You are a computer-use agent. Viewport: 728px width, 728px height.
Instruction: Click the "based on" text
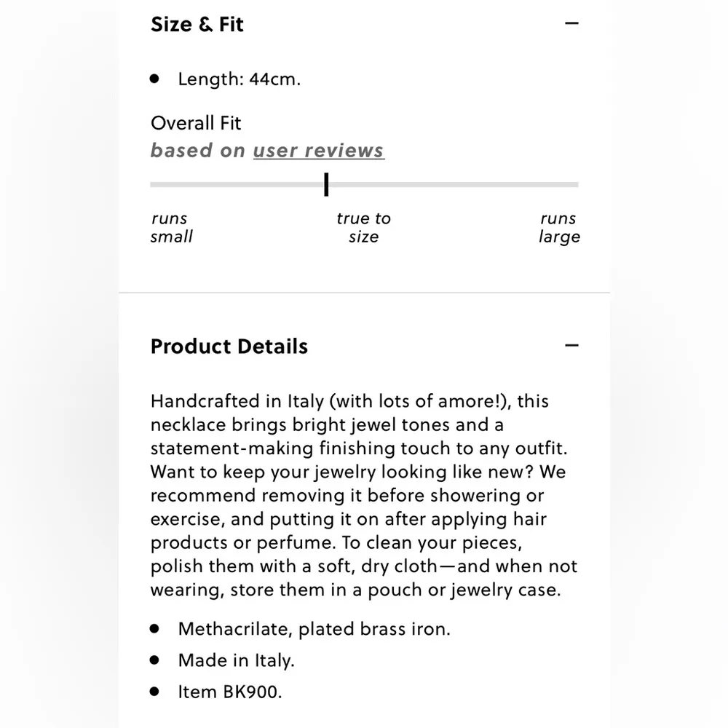click(198, 151)
